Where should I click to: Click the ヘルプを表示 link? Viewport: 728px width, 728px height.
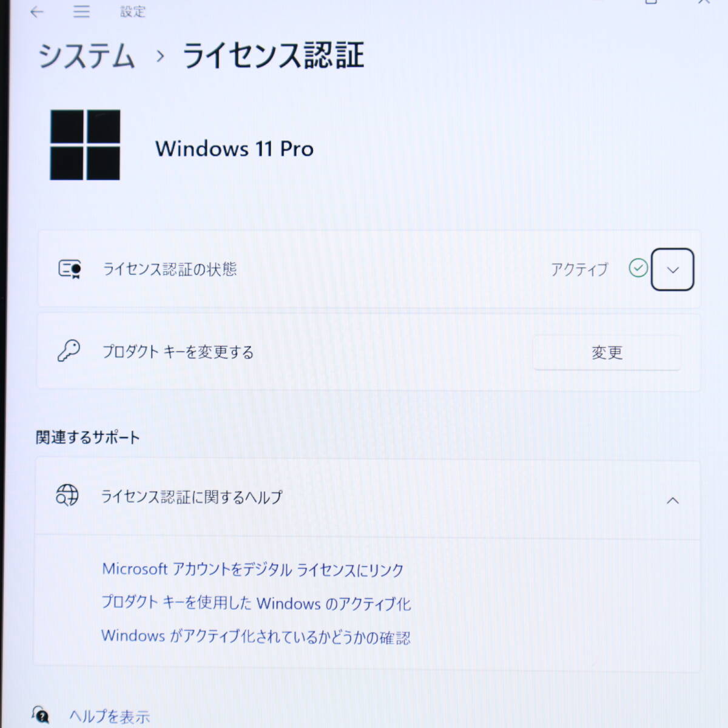pos(109,716)
